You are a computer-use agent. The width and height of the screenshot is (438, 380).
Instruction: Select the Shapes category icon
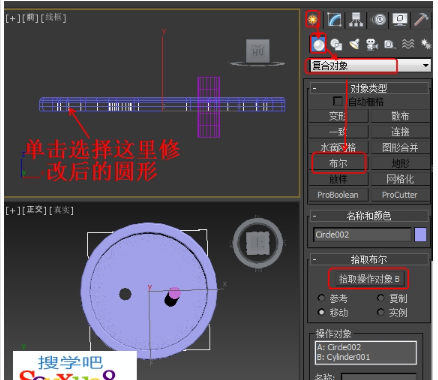tap(336, 44)
